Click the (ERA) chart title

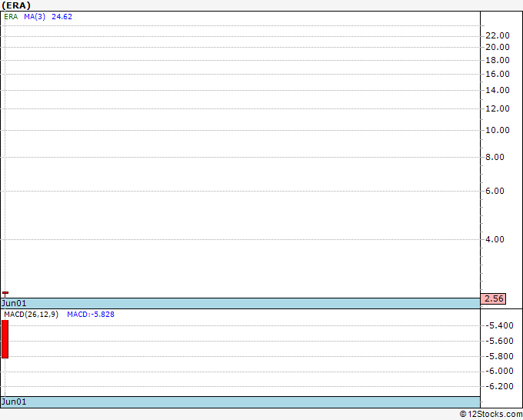click(x=16, y=5)
